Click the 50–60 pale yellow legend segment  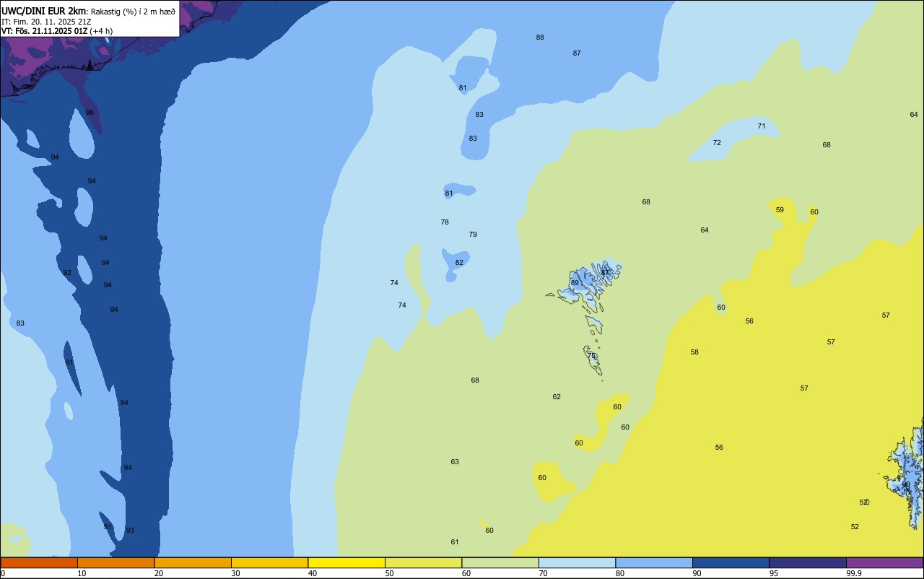click(423, 562)
